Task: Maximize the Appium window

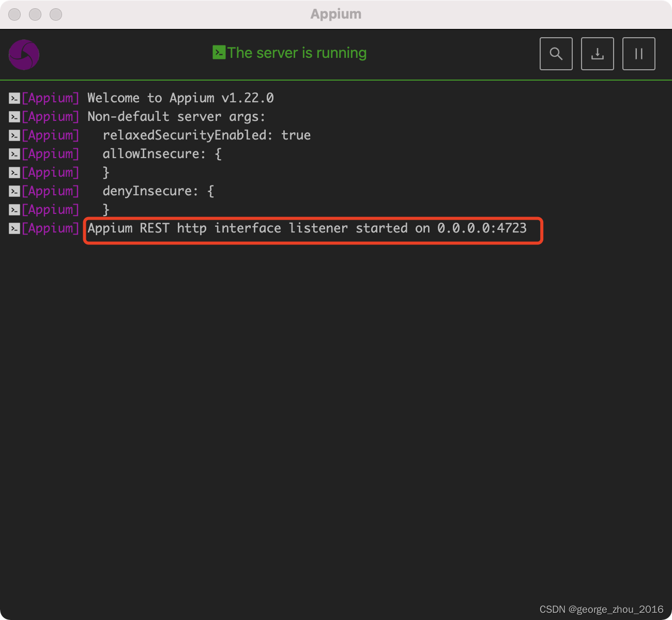Action: (56, 14)
